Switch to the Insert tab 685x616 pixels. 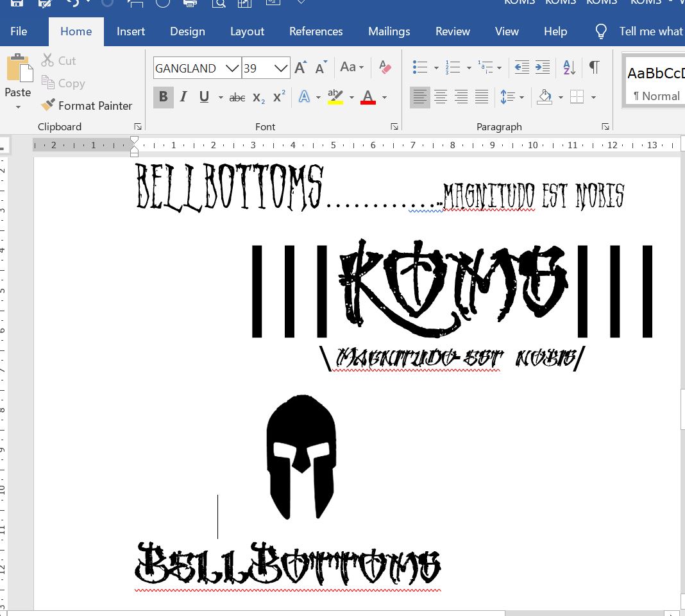(x=131, y=31)
